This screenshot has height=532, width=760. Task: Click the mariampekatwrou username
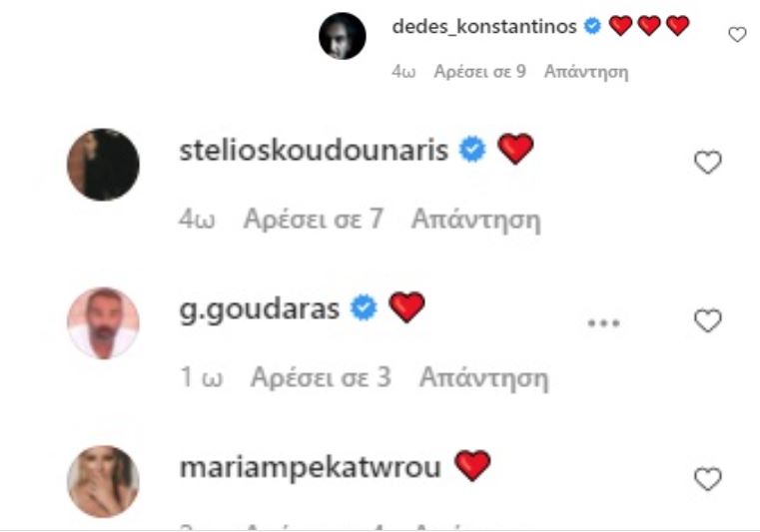(311, 467)
